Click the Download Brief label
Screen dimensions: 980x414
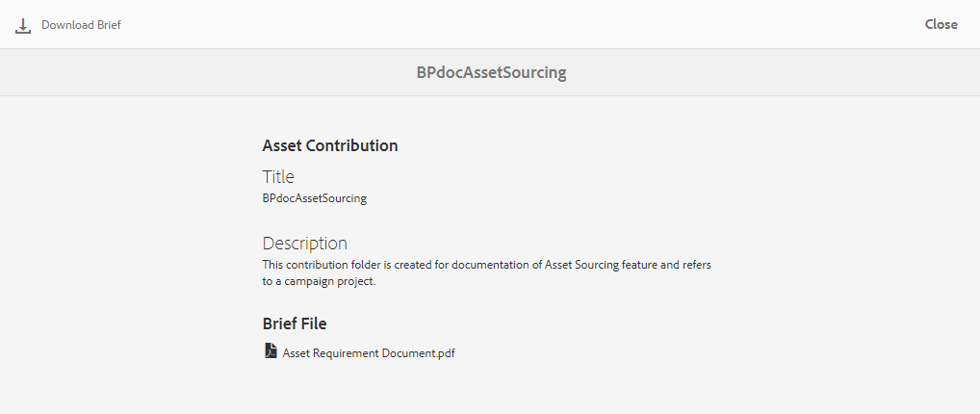[x=81, y=25]
